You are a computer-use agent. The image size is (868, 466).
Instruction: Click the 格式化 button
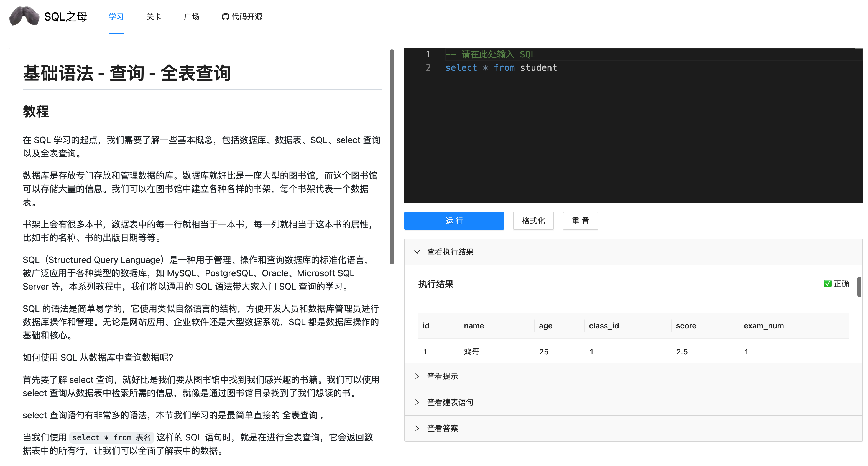[533, 221]
